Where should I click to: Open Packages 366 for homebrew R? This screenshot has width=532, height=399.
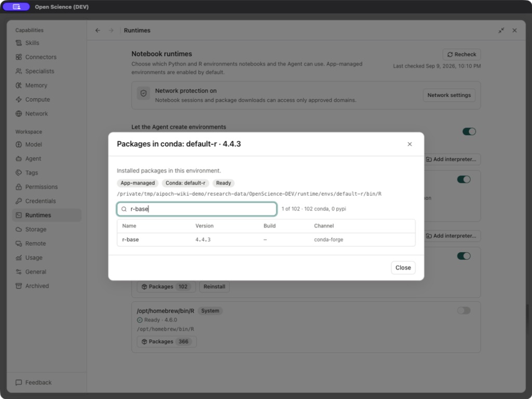click(x=167, y=342)
